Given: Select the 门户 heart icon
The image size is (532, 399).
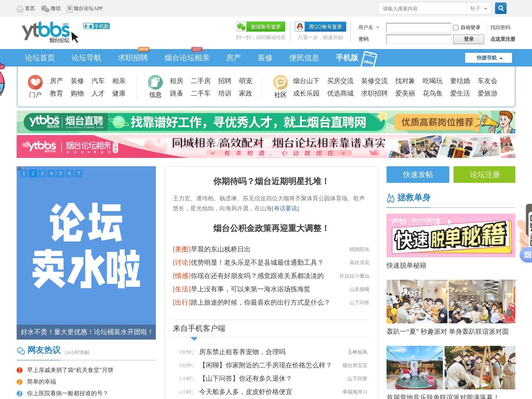Looking at the screenshot, I should [35, 81].
